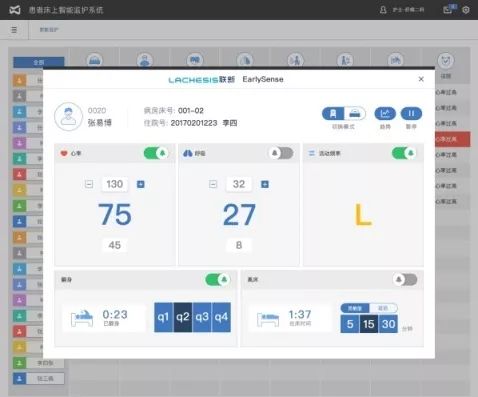Viewport: 478px width, 397px height.
Task: Disable the heart rate alarm toggle
Action: point(156,153)
